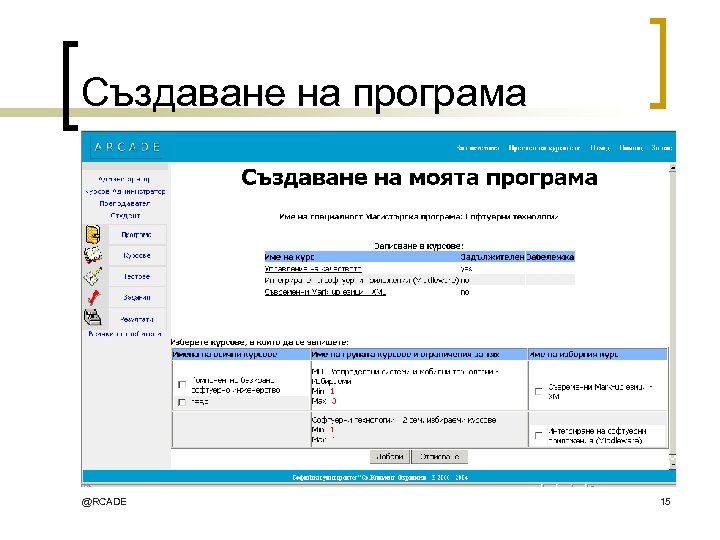
Task: Tick the софтуерно инженерство course checkbox
Action: [182, 384]
